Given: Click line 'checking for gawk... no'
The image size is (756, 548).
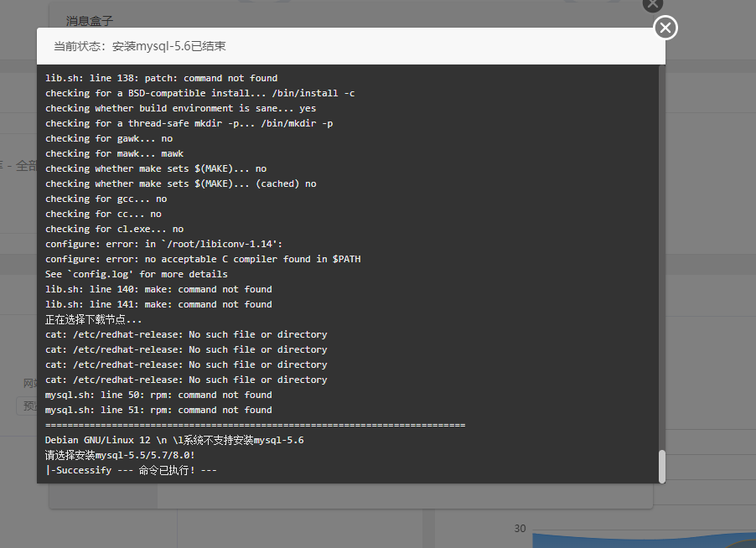Looking at the screenshot, I should [x=109, y=138].
